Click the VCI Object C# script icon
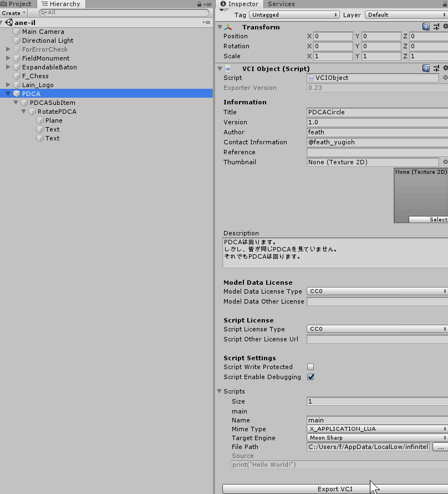Screen dimensions: 448x494 pyautogui.click(x=228, y=69)
